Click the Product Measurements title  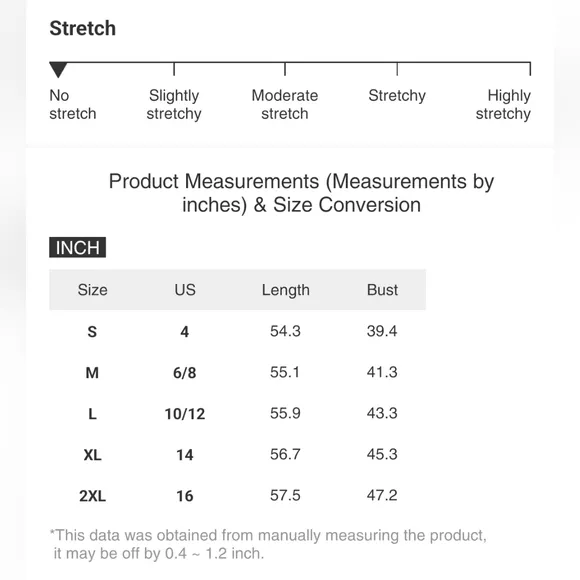(301, 193)
